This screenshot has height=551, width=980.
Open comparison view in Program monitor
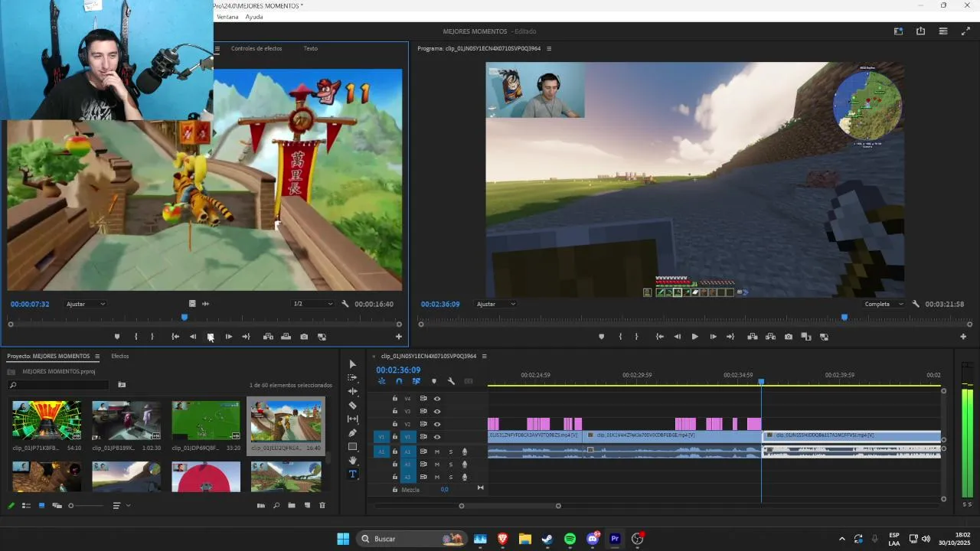[x=806, y=337]
